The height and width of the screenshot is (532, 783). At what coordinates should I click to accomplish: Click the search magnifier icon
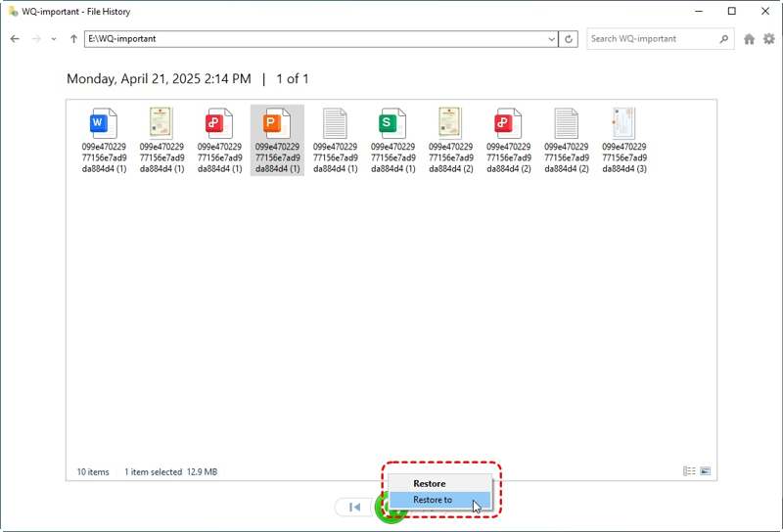(x=724, y=39)
